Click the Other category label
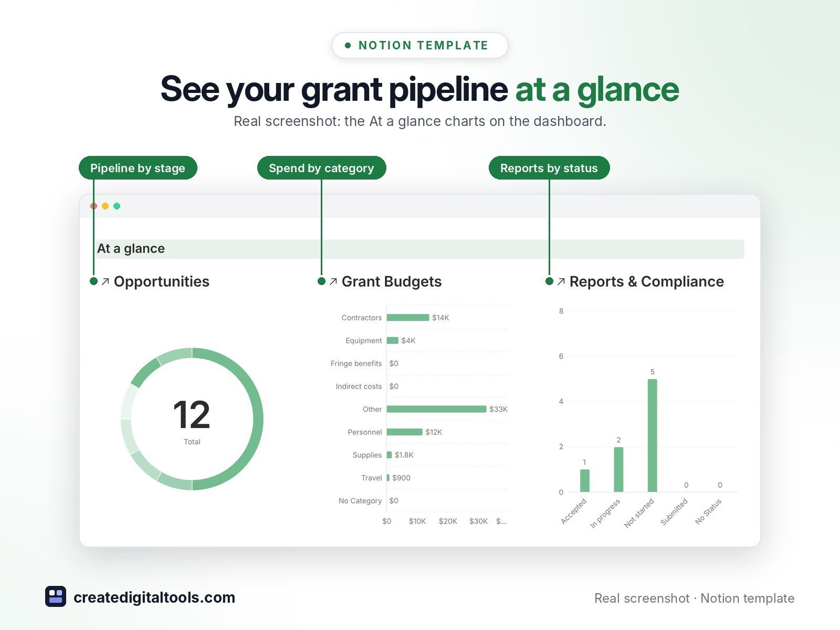Viewport: 840px width, 630px height. [x=372, y=409]
